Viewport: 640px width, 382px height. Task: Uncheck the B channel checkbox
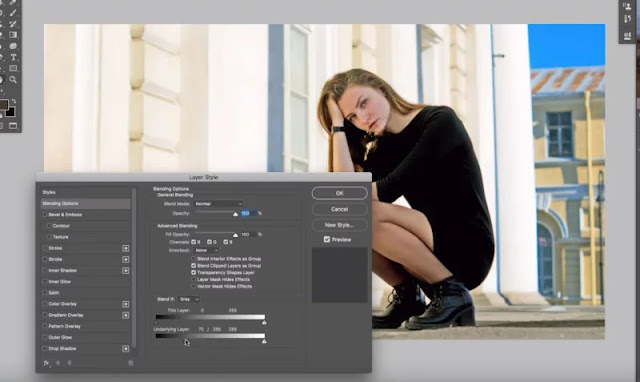click(225, 242)
